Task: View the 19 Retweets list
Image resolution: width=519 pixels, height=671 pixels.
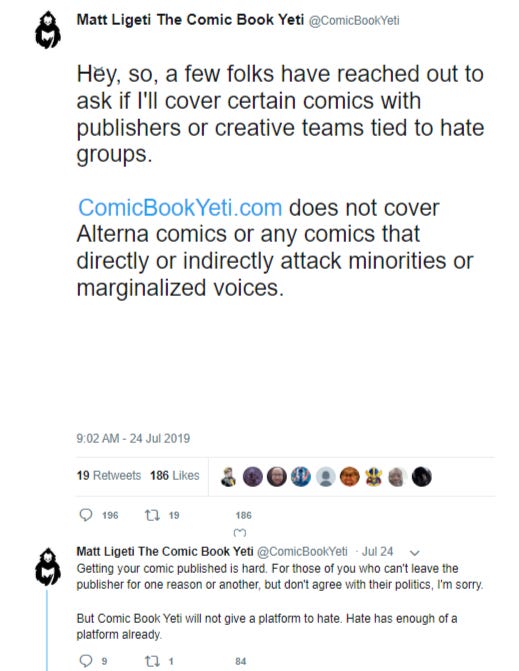Action: [109, 475]
